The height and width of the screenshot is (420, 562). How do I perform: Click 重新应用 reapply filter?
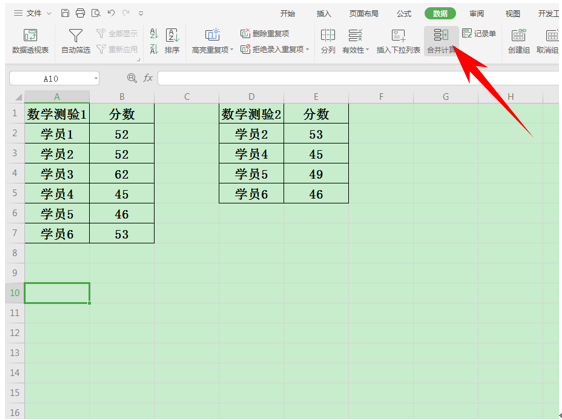(117, 49)
